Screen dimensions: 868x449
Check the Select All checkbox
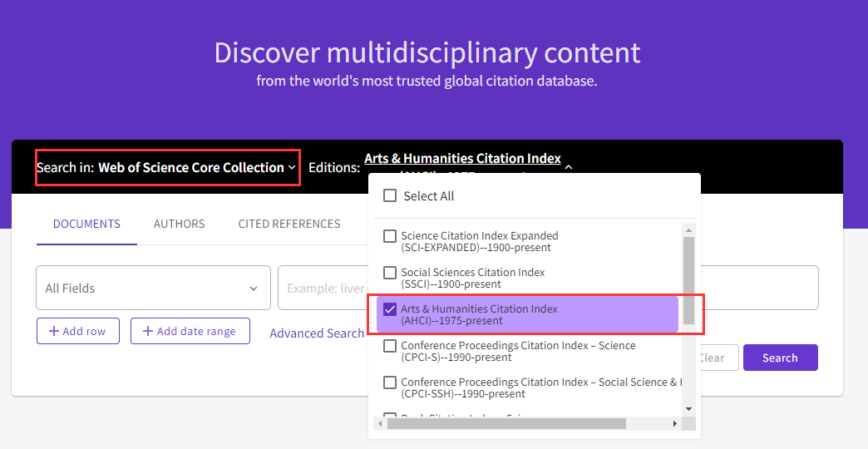(389, 196)
